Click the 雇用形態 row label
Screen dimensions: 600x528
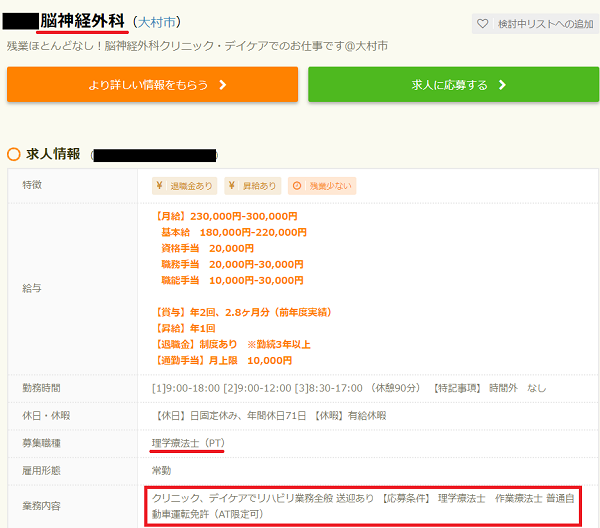[x=42, y=469]
